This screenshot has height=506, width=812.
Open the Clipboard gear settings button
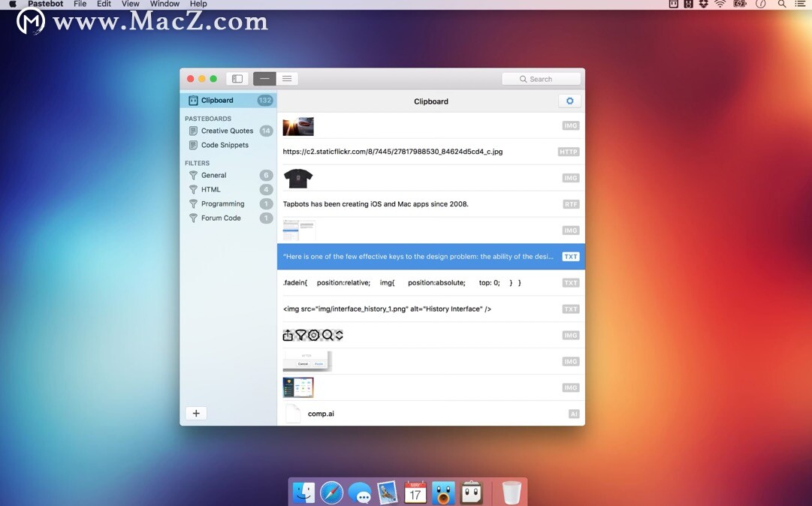pyautogui.click(x=569, y=101)
